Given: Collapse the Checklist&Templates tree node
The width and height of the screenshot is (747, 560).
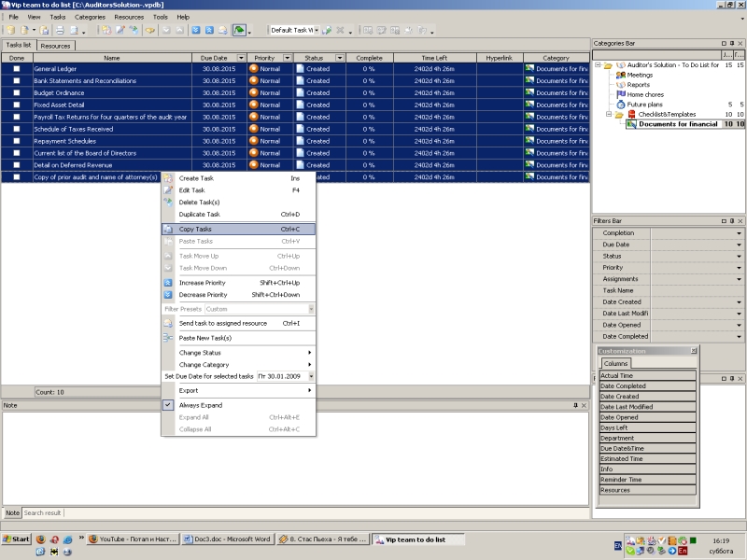Looking at the screenshot, I should pos(607,114).
